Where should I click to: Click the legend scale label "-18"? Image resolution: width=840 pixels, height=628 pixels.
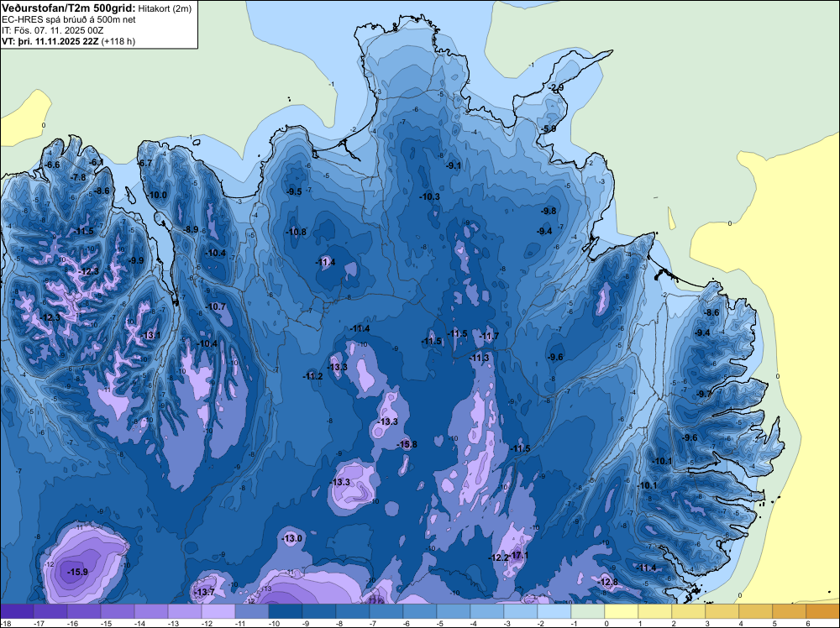(x=5, y=623)
